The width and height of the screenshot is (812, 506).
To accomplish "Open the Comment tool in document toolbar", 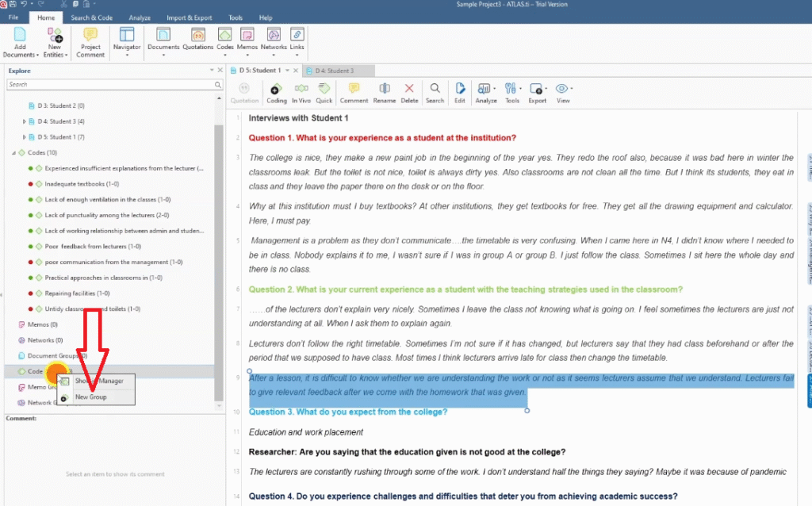I will [354, 93].
